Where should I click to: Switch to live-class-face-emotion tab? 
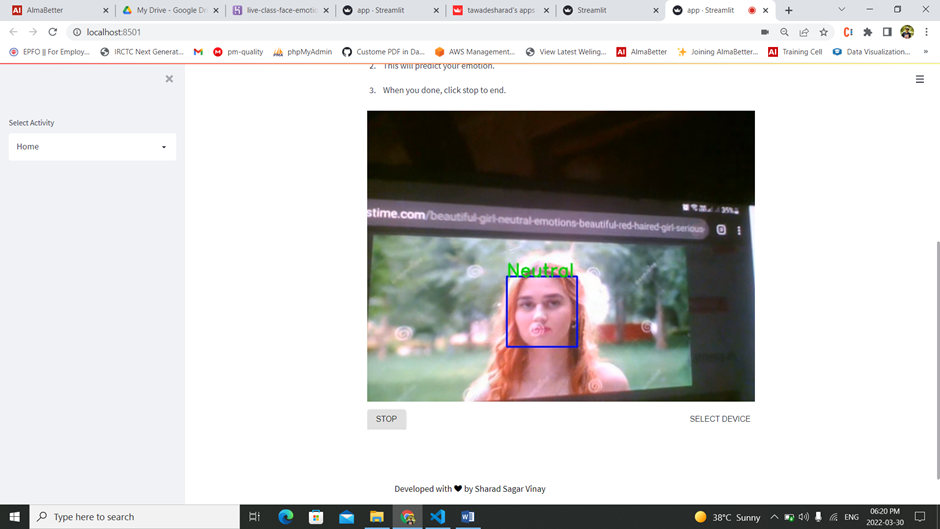tap(281, 10)
